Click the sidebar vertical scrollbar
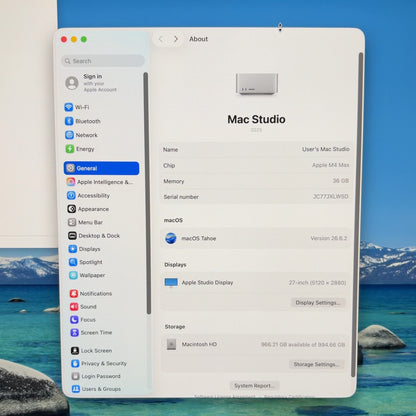The width and height of the screenshot is (416, 416). [x=147, y=193]
